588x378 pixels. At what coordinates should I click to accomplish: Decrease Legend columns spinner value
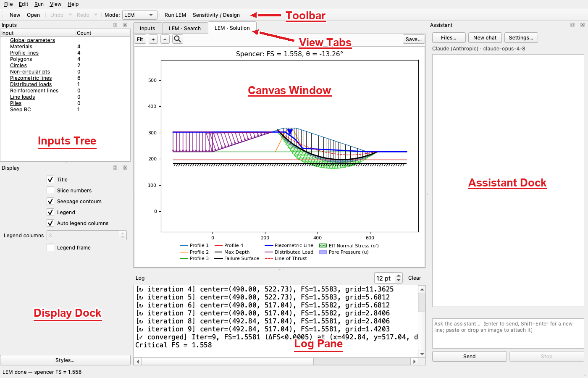coord(123,238)
